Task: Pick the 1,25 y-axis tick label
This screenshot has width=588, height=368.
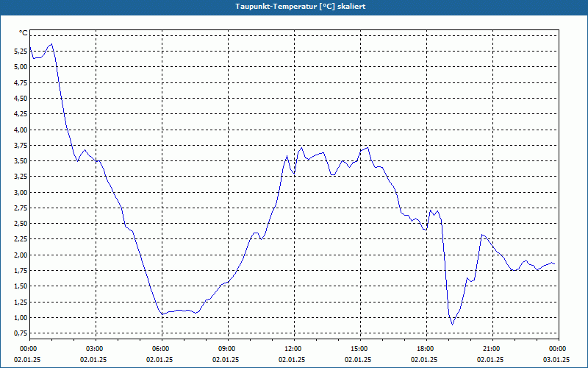Action: click(x=21, y=302)
